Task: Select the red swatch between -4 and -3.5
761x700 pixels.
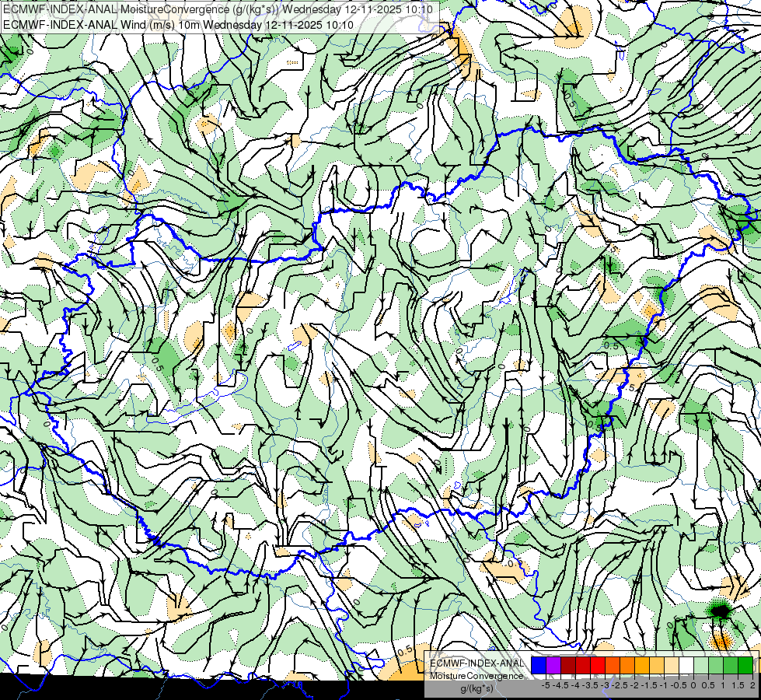Action: point(583,666)
